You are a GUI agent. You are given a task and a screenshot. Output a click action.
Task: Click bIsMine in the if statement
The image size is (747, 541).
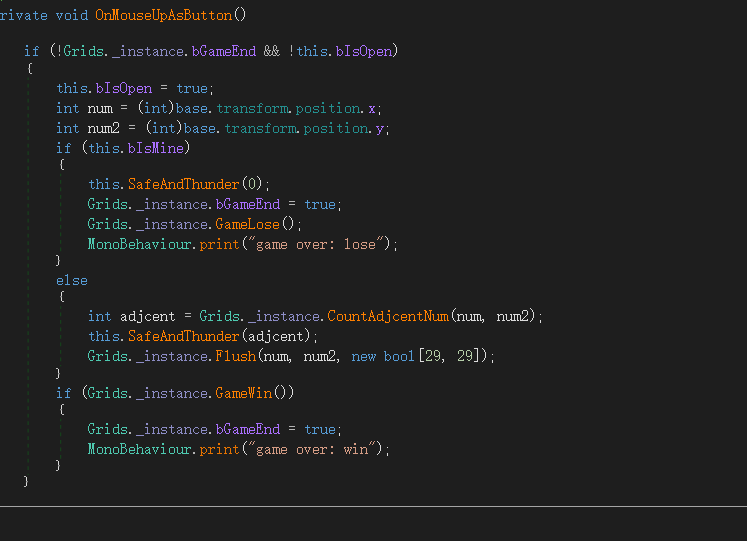coord(156,148)
